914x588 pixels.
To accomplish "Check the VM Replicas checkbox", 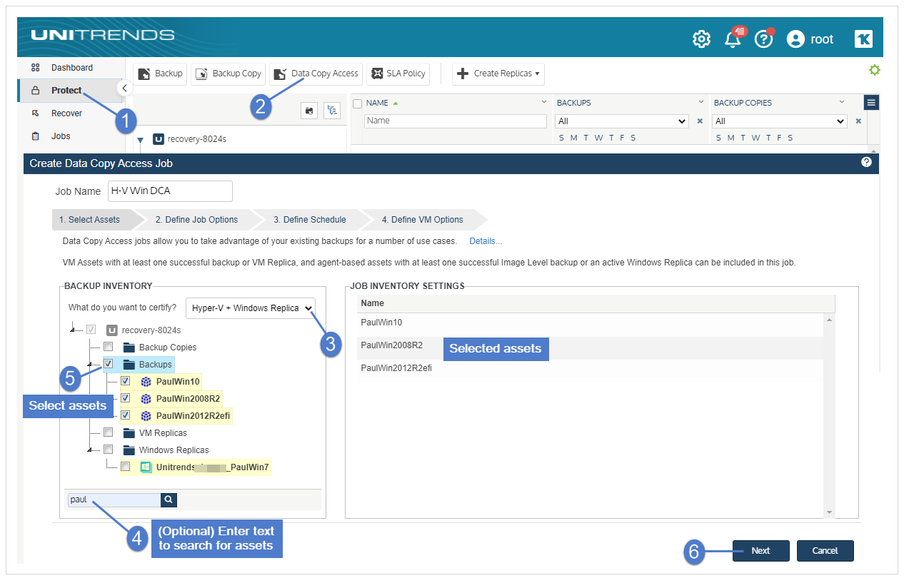I will tap(108, 432).
